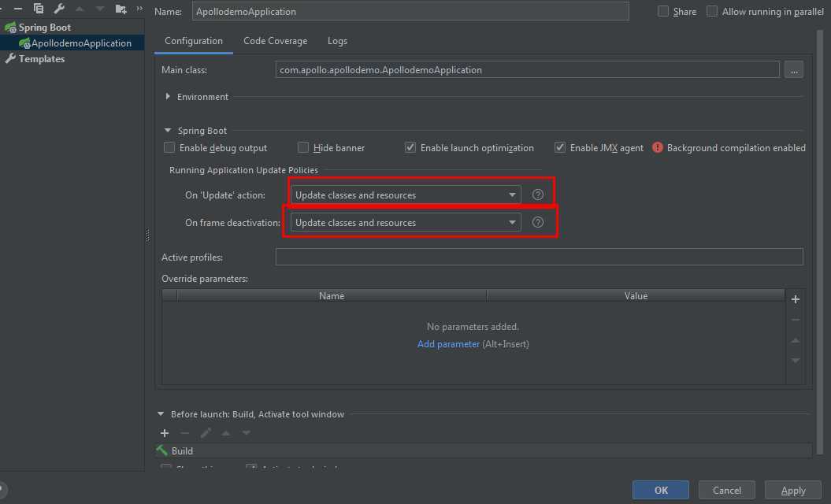Image resolution: width=831 pixels, height=504 pixels.
Task: Open help for On frame deactivation
Action: (537, 222)
